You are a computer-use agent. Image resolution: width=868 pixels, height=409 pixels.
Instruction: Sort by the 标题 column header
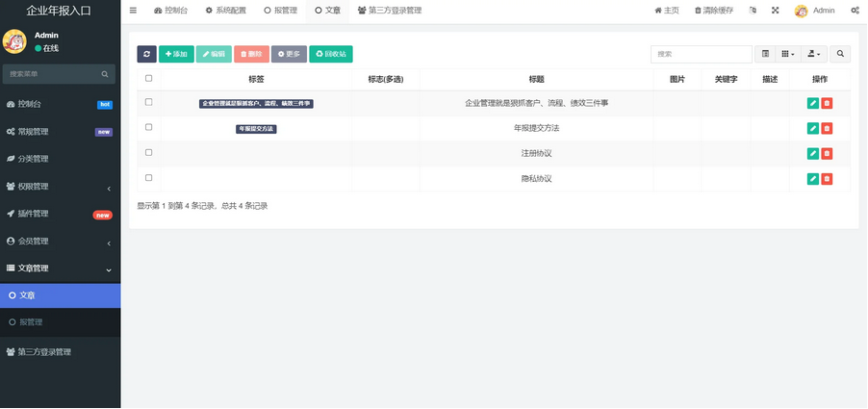click(536, 79)
